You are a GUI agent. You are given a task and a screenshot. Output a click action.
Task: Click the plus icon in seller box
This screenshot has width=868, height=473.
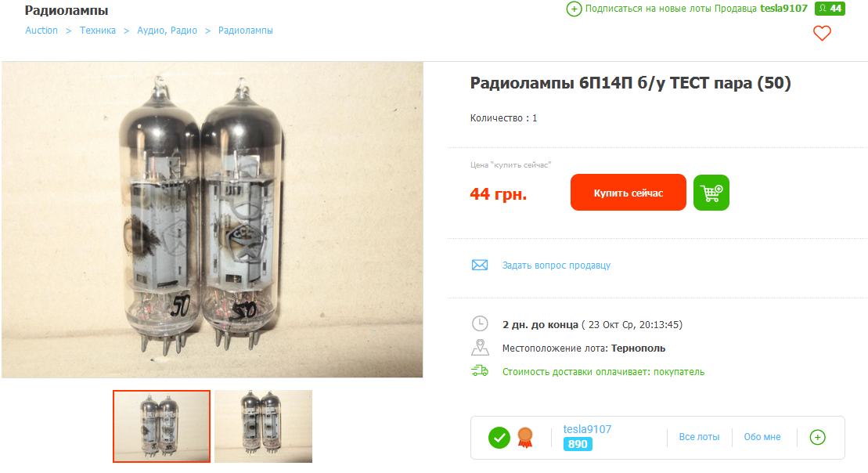pos(818,437)
